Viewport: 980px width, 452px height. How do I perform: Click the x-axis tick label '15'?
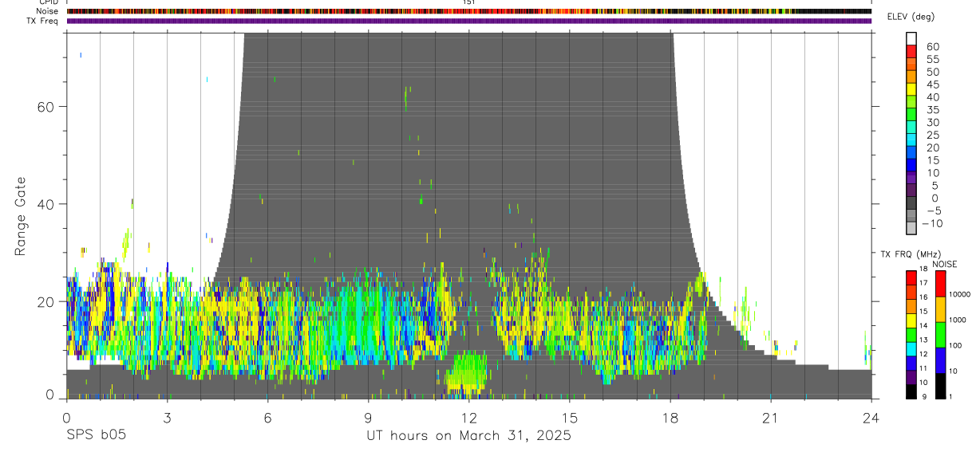569,418
